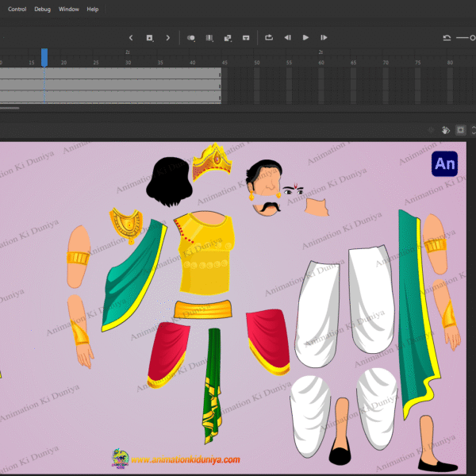This screenshot has height=476, width=476.
Task: Select the Rotation tool above the stage
Action: pyautogui.click(x=445, y=130)
